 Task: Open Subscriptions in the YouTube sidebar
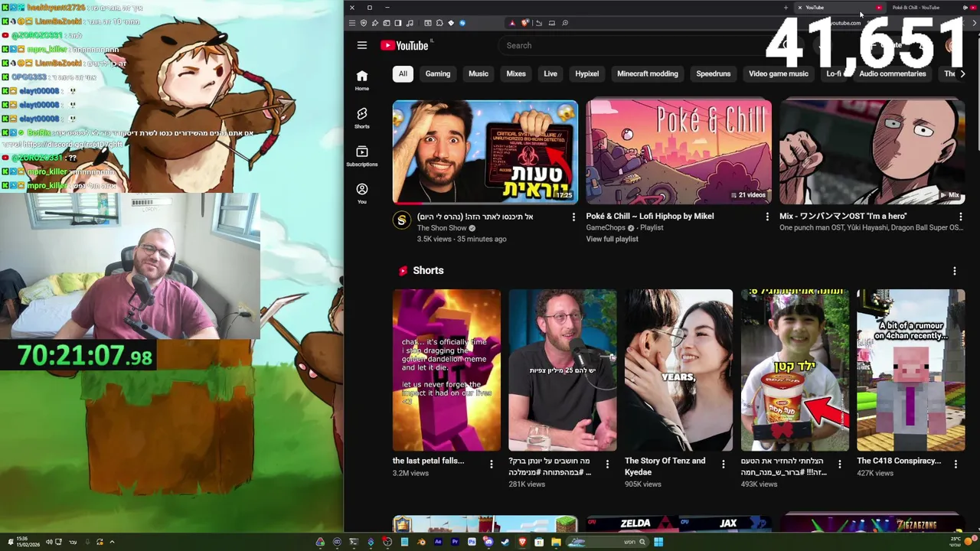pos(361,155)
